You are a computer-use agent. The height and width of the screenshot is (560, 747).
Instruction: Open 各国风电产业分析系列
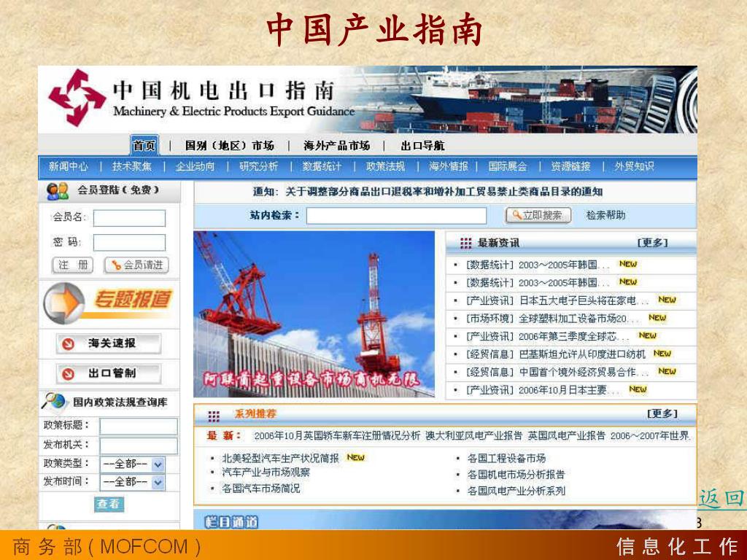click(516, 491)
